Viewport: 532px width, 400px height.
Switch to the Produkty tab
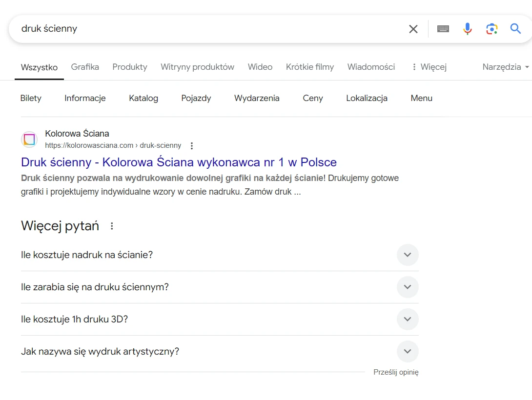(130, 67)
